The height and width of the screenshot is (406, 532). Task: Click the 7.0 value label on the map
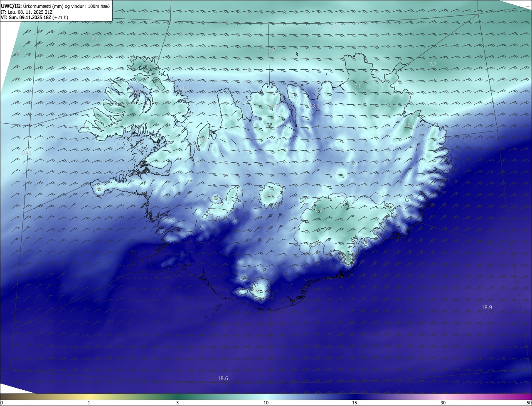pos(407,125)
